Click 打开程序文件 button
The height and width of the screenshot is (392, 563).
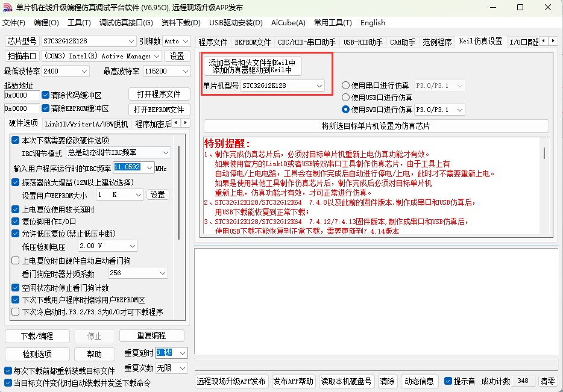tap(159, 95)
